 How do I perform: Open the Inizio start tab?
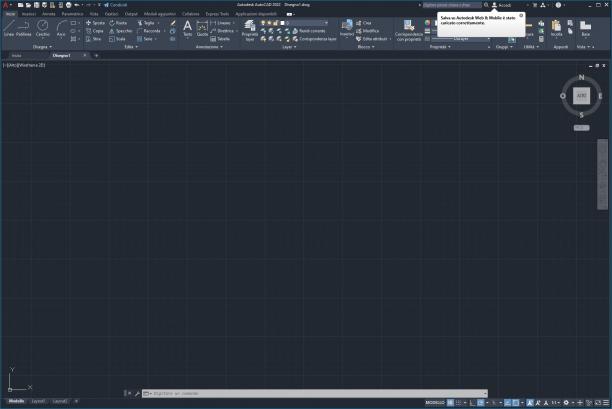point(16,55)
